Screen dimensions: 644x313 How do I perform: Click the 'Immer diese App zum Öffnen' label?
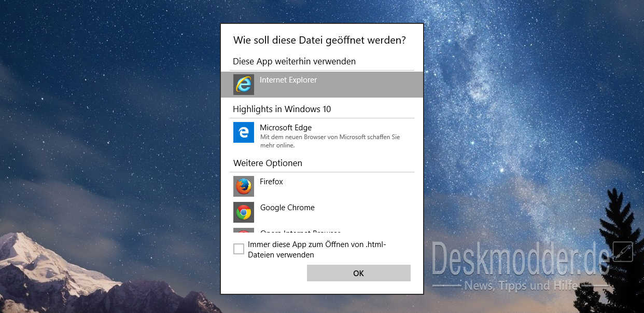click(317, 250)
